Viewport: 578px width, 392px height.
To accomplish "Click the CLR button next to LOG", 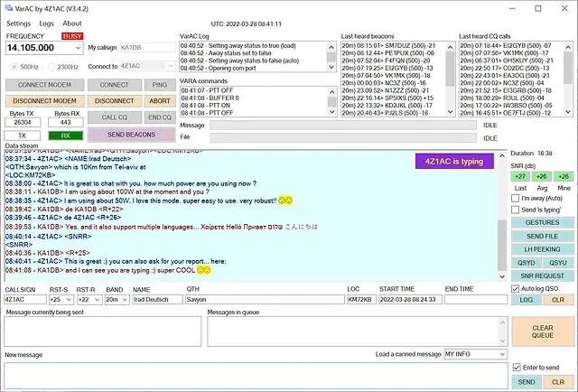I will click(558, 300).
